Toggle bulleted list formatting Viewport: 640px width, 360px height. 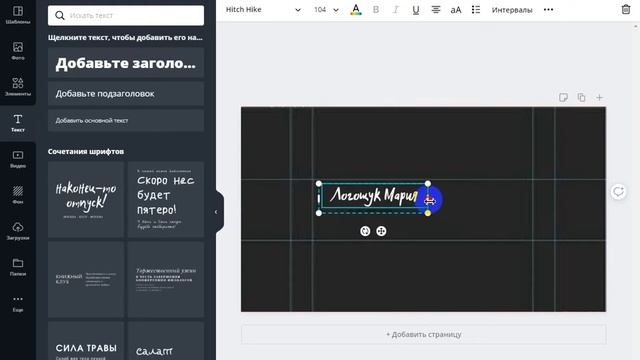tap(476, 10)
